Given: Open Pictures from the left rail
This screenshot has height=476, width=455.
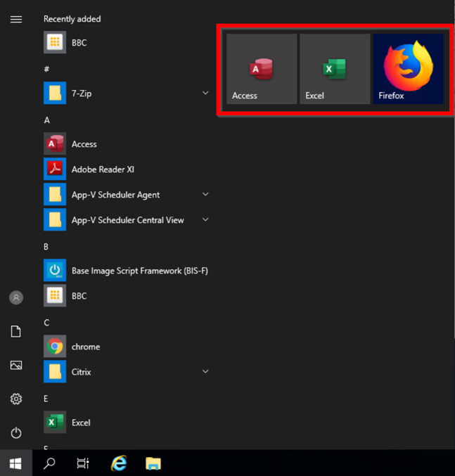Looking at the screenshot, I should coord(16,365).
